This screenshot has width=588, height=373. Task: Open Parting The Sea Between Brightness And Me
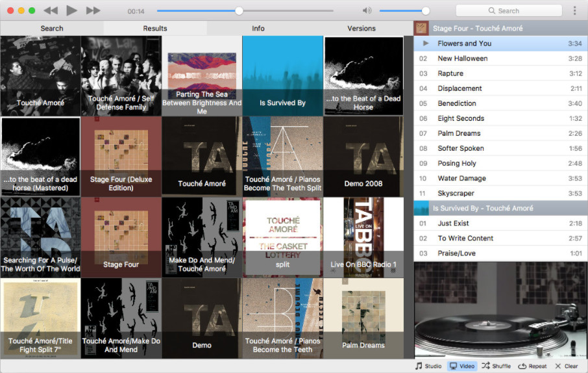(x=202, y=76)
